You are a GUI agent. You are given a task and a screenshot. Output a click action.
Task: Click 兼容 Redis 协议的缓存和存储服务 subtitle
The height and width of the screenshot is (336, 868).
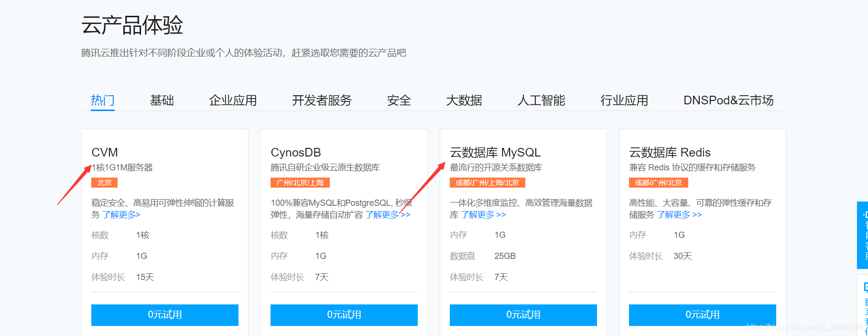click(692, 168)
